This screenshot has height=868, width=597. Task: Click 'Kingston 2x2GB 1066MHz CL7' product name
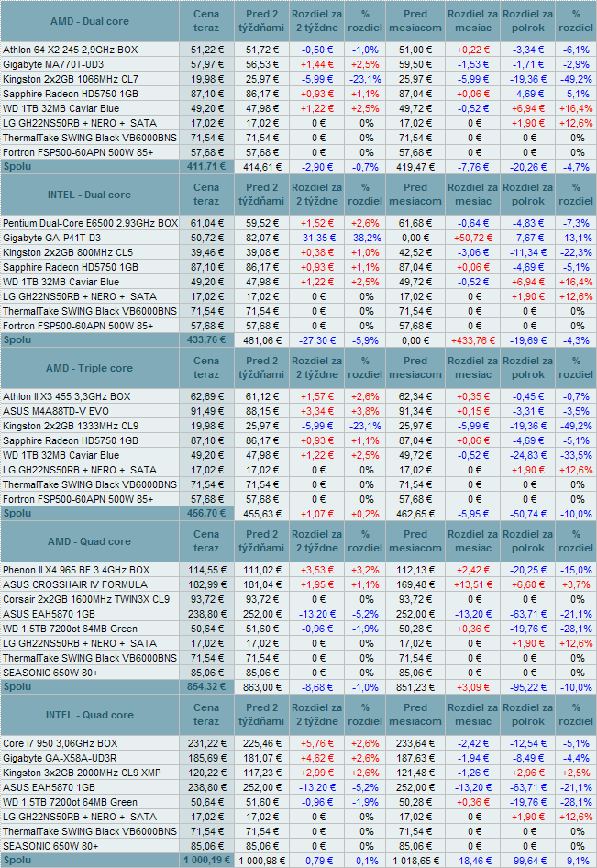[71, 79]
